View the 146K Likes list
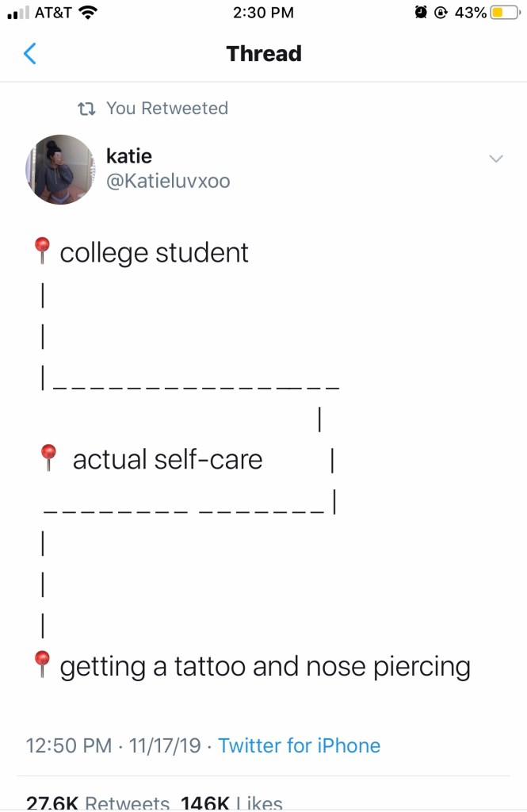This screenshot has width=527, height=812. click(231, 802)
